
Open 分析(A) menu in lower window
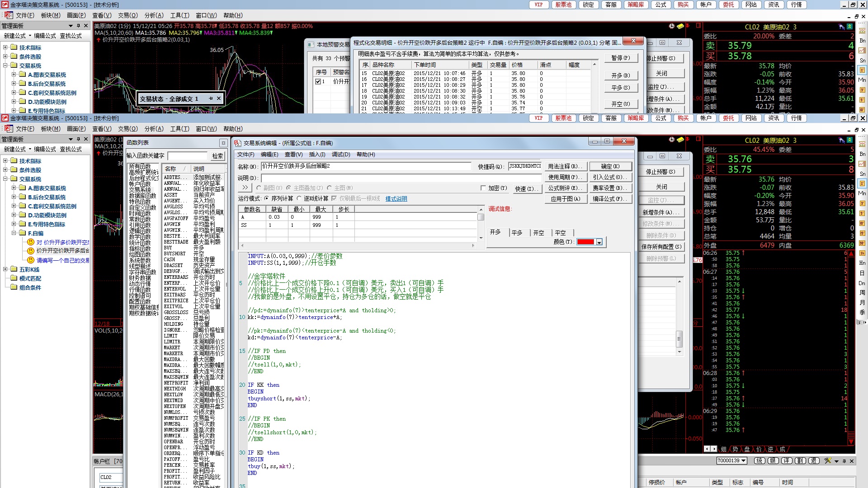tap(154, 129)
